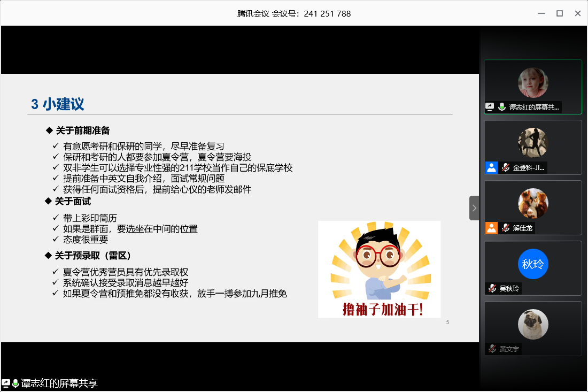Select 解佳龙's cat avatar thumbnail
The image size is (588, 392).
point(533,204)
